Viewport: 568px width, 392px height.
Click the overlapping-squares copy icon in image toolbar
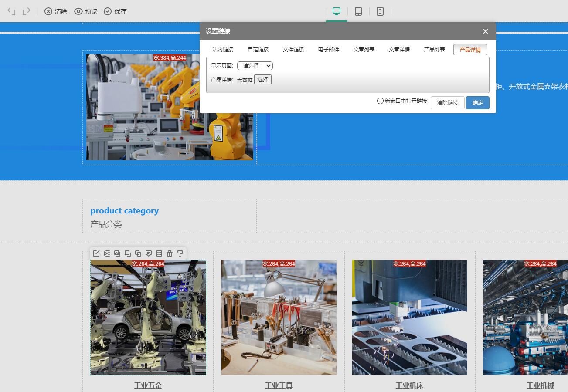coord(138,253)
